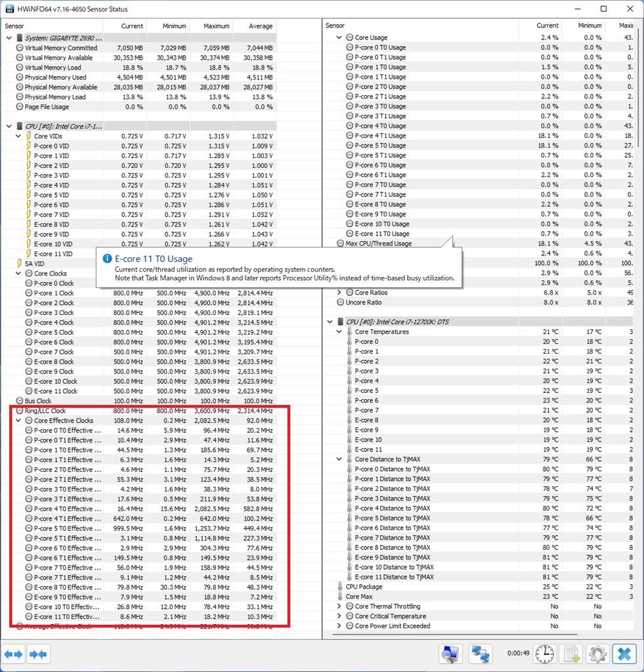
Task: Reset the elapsed time clock icon
Action: click(x=544, y=654)
